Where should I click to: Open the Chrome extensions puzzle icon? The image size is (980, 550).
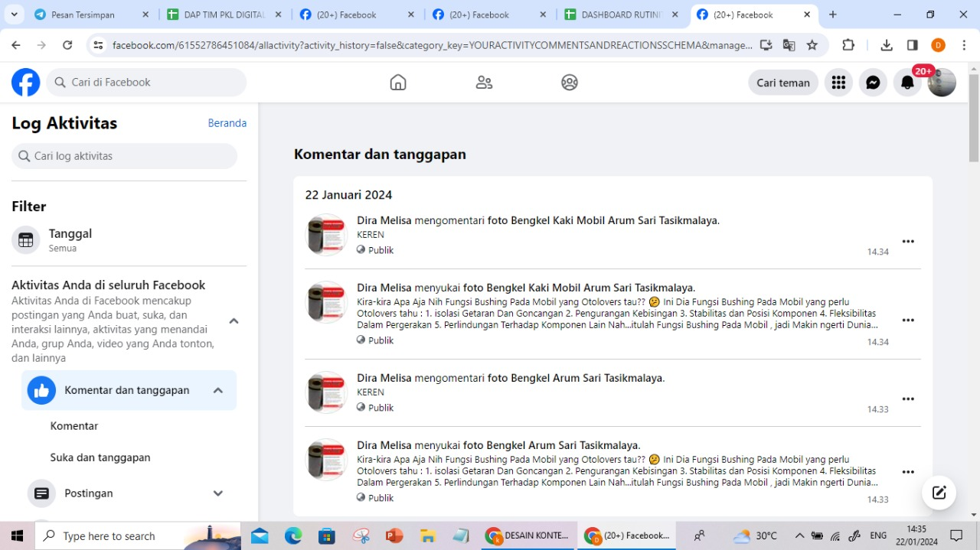[848, 45]
